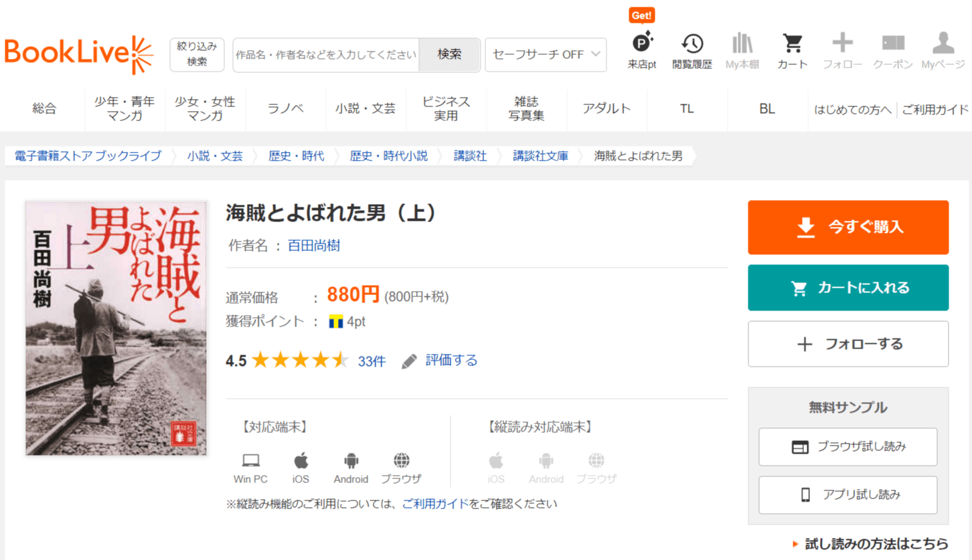Open 閲覧履歴 browsing history icon
Screen dimensions: 972x560
coord(692,44)
